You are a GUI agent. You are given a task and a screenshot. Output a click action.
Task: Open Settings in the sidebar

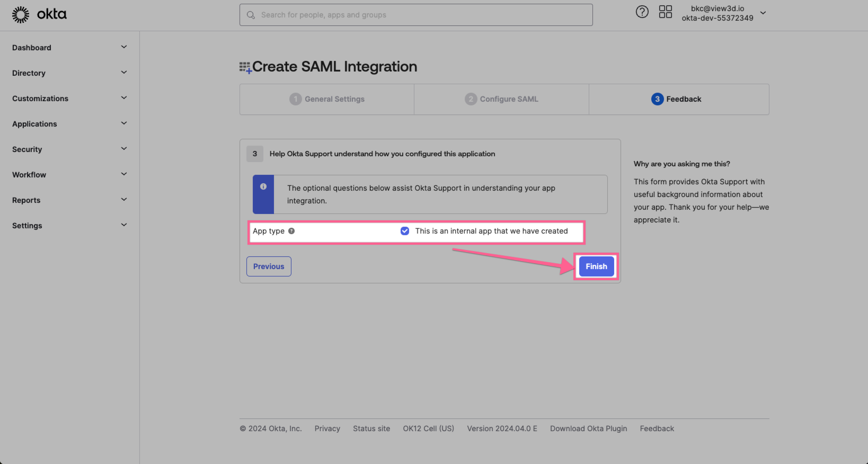tap(27, 226)
